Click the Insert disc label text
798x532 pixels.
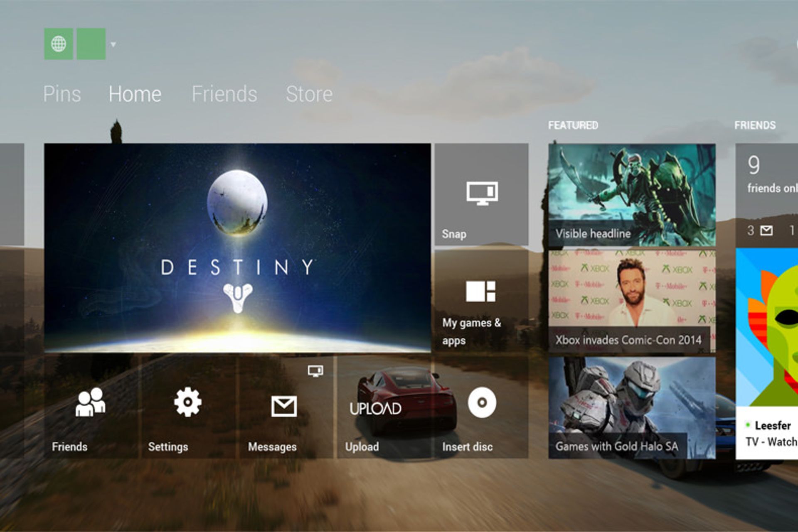tap(467, 447)
